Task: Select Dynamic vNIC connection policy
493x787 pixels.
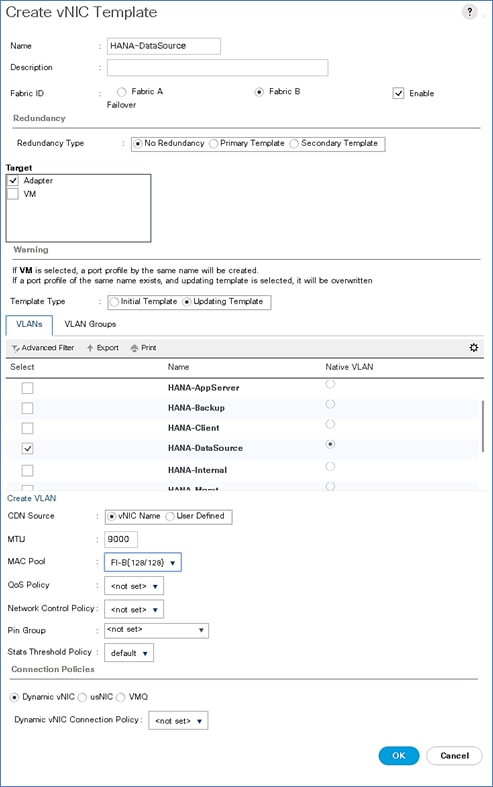Action: point(15,698)
